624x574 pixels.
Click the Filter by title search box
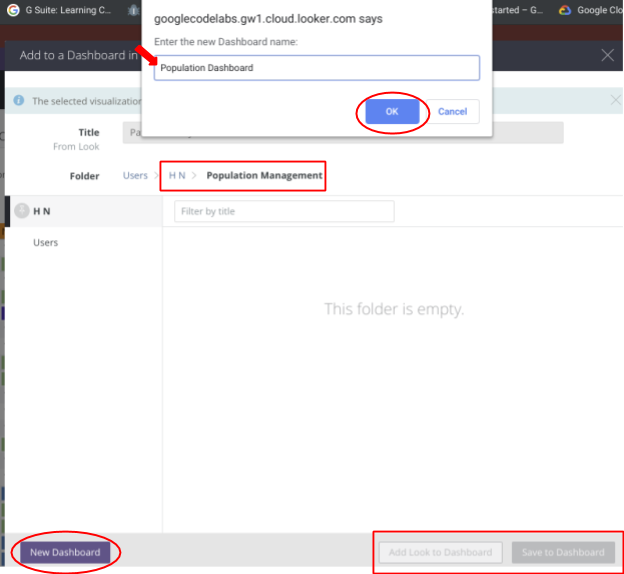[284, 211]
